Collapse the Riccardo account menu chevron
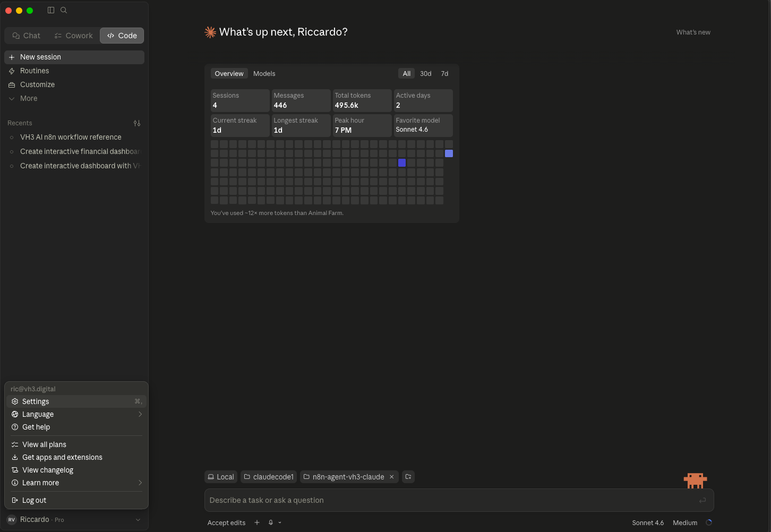This screenshot has height=532, width=771. [138, 520]
